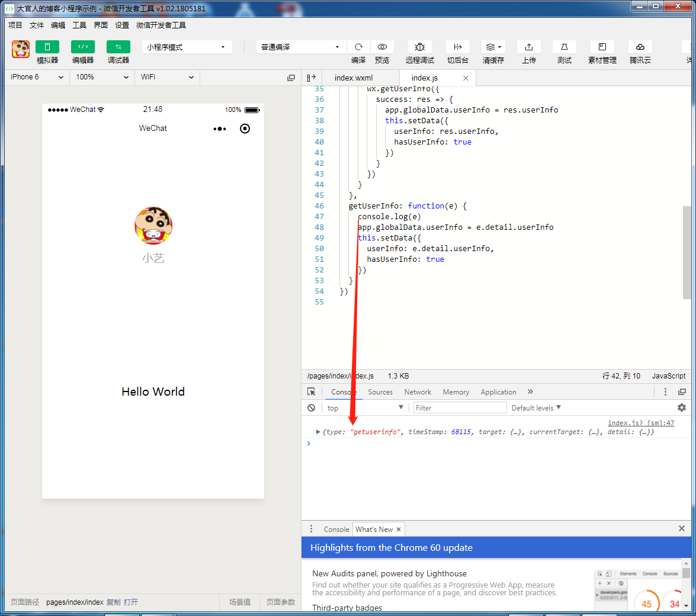
Task: Click the 页面参数 button
Action: [x=281, y=602]
